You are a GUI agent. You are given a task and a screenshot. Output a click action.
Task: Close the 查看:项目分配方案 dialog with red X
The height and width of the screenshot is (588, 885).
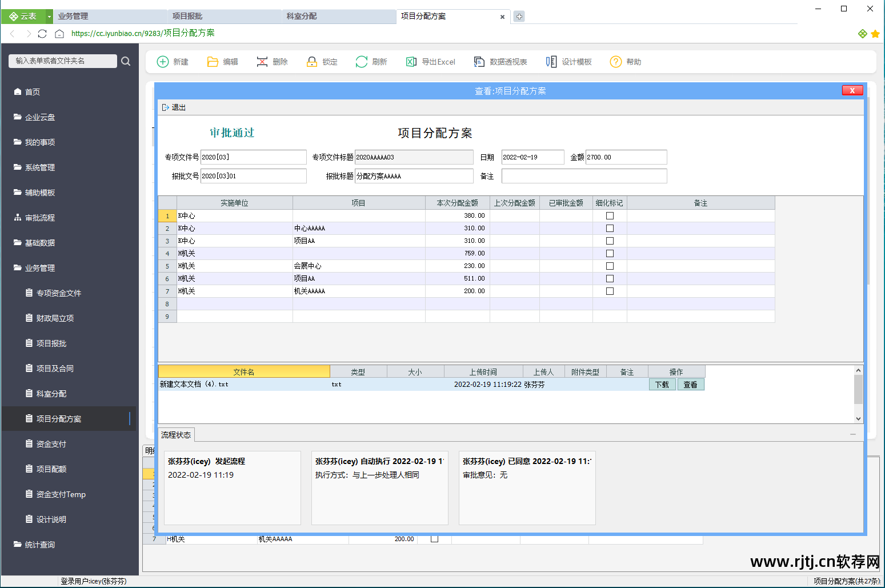click(x=852, y=90)
